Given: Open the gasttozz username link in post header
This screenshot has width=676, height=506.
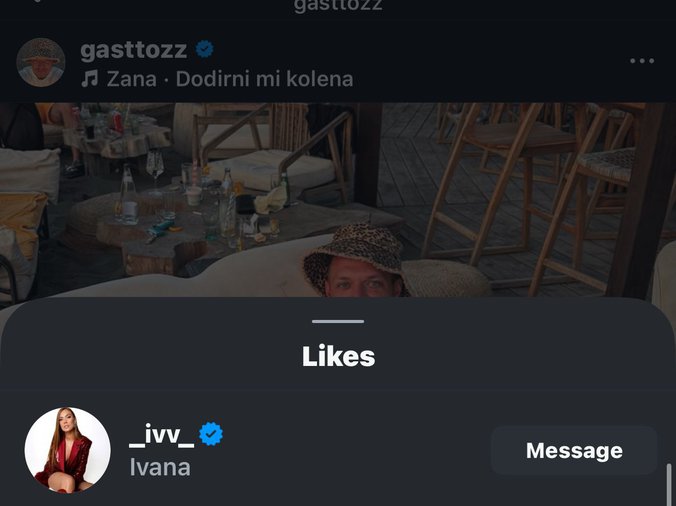Looking at the screenshot, I should tap(133, 49).
